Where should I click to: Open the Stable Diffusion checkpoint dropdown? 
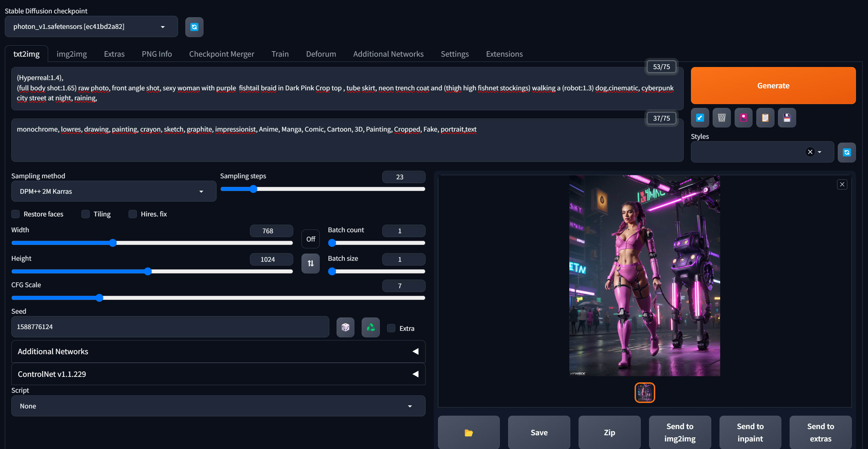click(x=91, y=27)
